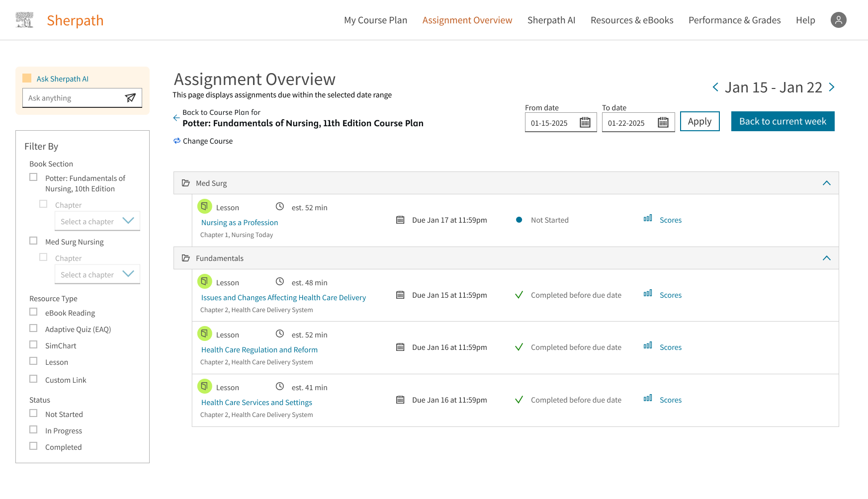Click Potter: Fundamentals of Nursing Course Plan link
The height and width of the screenshot is (499, 868).
[x=303, y=123]
